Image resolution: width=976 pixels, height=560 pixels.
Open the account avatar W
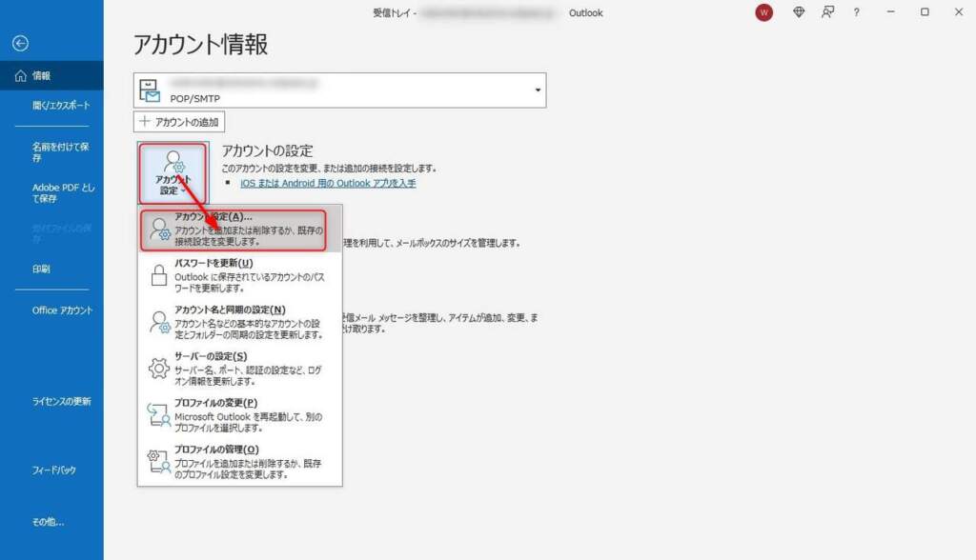[763, 12]
